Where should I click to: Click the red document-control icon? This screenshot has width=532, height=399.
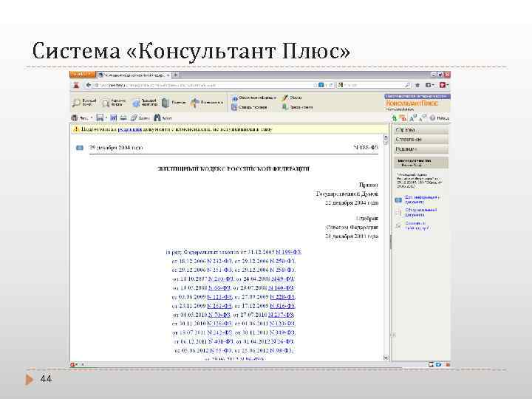(x=403, y=117)
